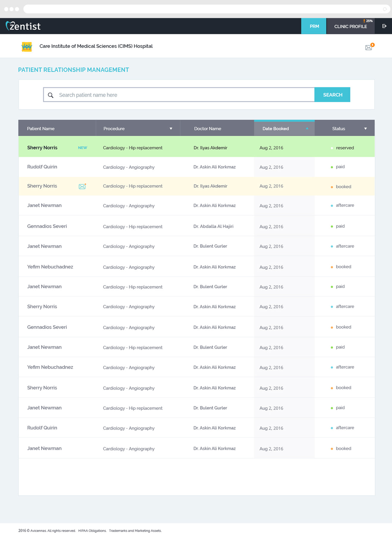The height and width of the screenshot is (536, 392).
Task: Click the reserved status in first row
Action: [x=345, y=148]
